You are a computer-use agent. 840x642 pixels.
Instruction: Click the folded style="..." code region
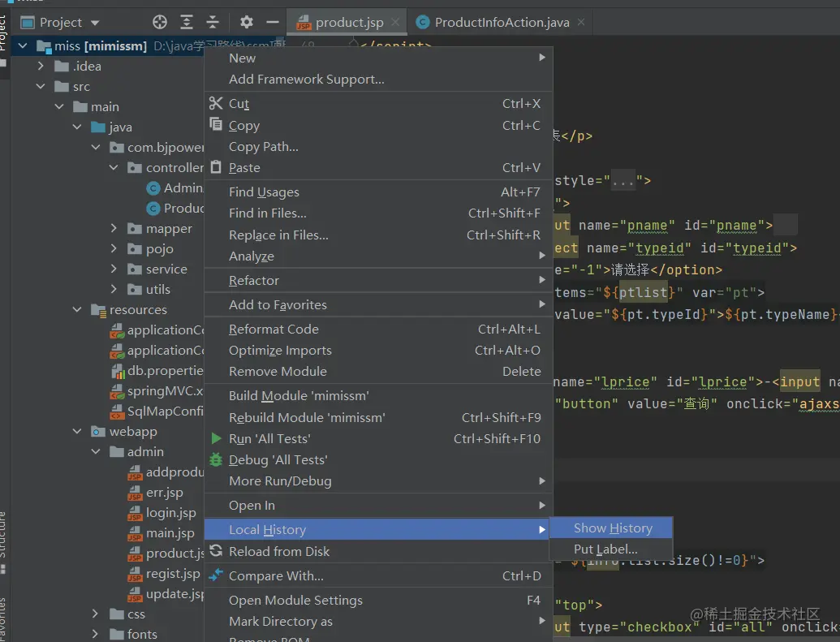(623, 181)
